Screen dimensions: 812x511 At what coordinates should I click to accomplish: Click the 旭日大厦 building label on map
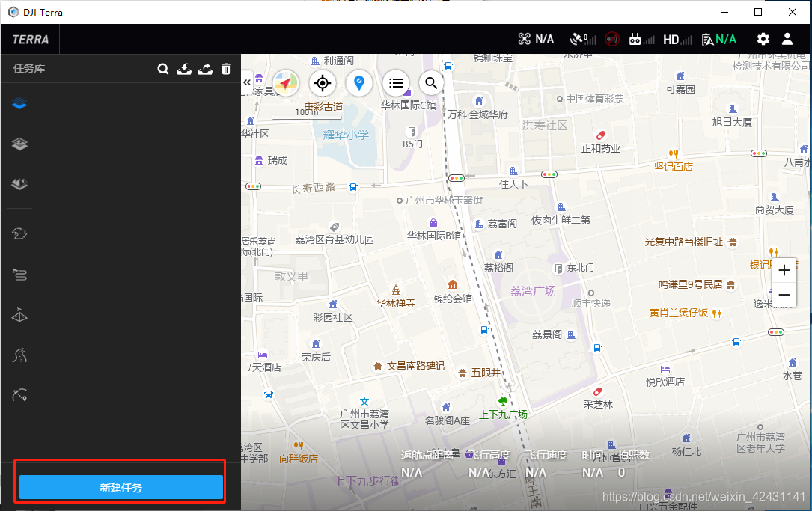point(732,122)
